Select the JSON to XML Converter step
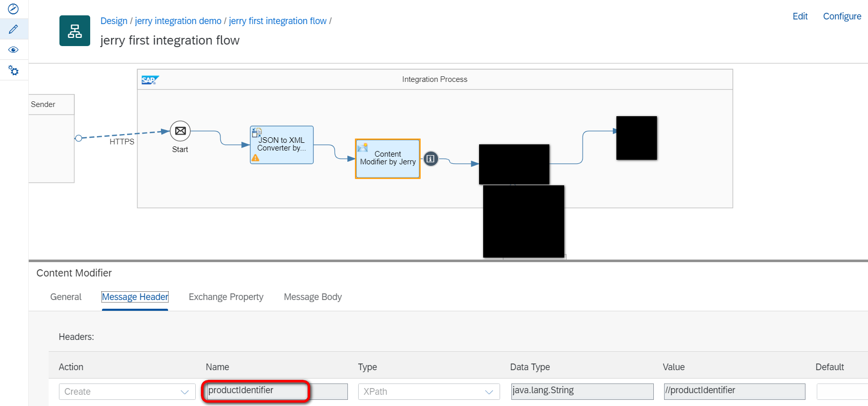The height and width of the screenshot is (406, 868). click(282, 144)
